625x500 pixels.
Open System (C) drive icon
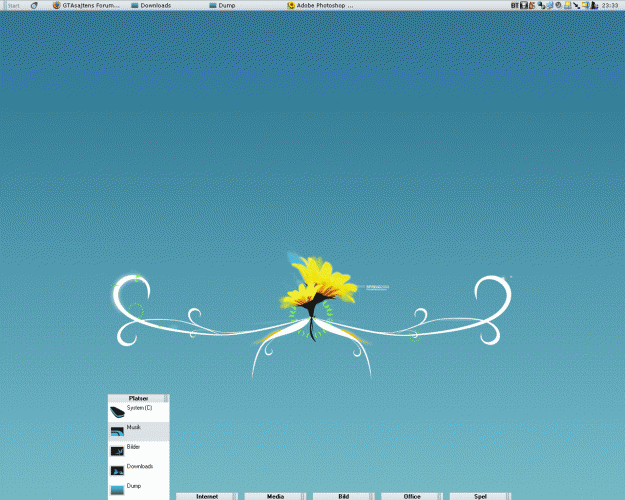pos(117,410)
